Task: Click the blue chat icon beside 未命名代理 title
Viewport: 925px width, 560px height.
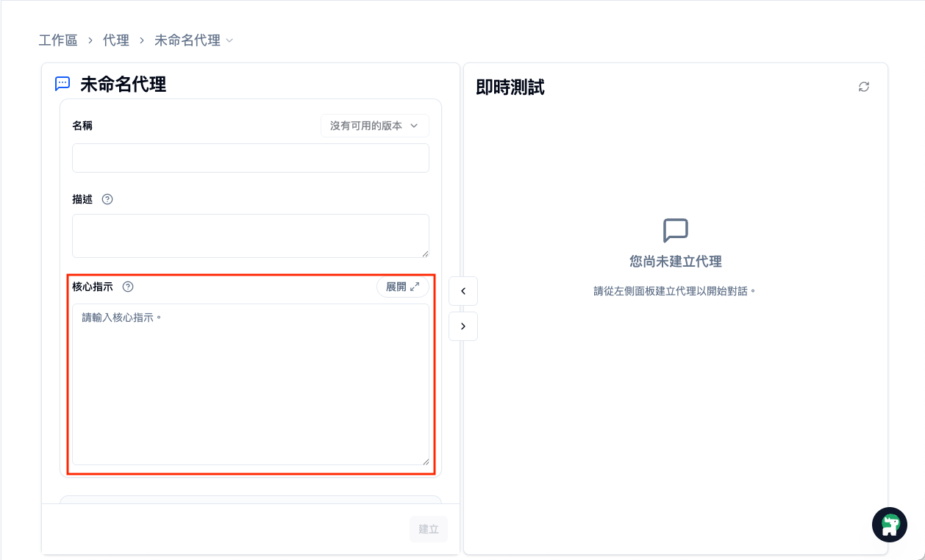Action: pos(63,84)
